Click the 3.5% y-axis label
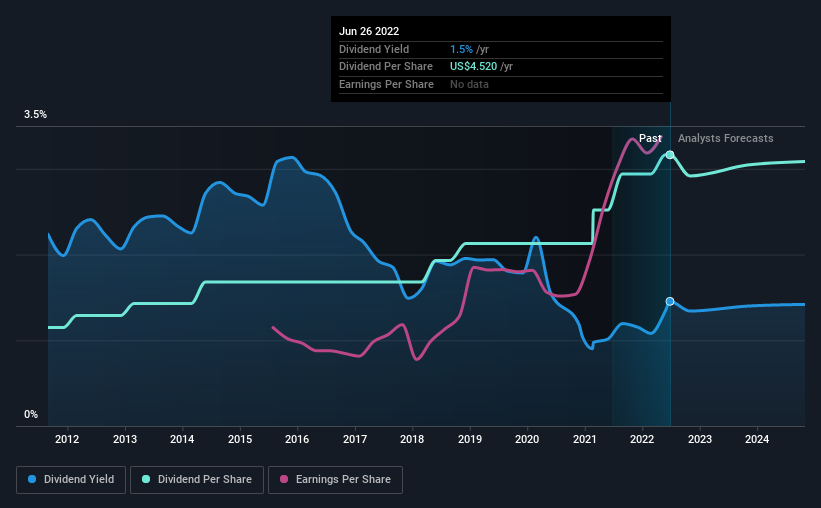The width and height of the screenshot is (821, 508). click(35, 114)
